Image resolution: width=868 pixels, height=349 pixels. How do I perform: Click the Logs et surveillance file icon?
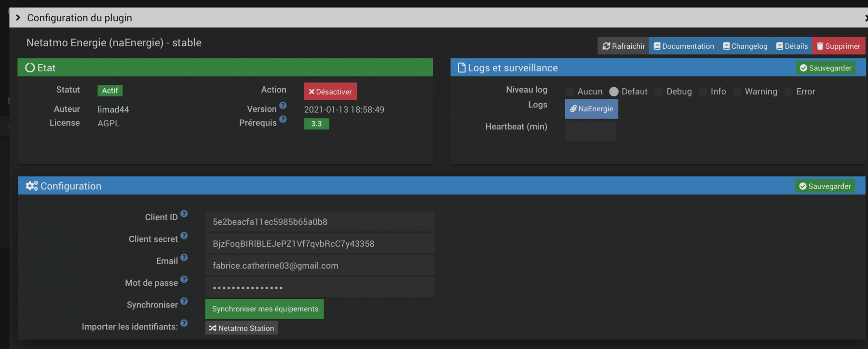[461, 67]
